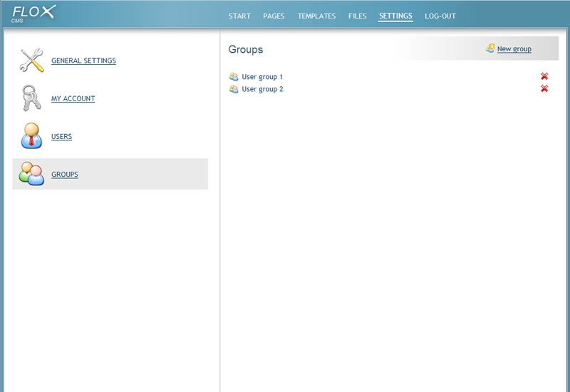
Task: Click the Groups page heading
Action: click(246, 49)
